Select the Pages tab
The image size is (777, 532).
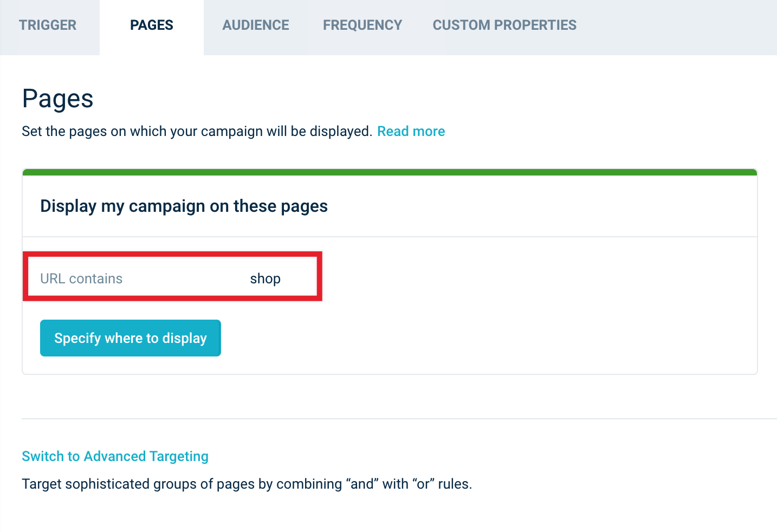pos(152,25)
